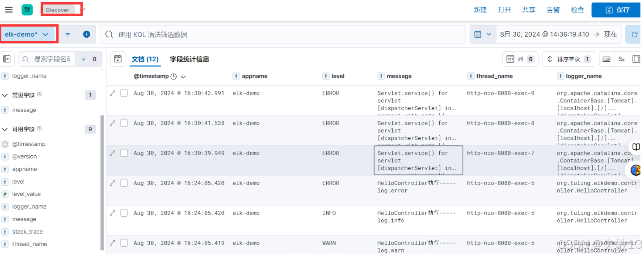Click the book icon at right edge

click(636, 147)
